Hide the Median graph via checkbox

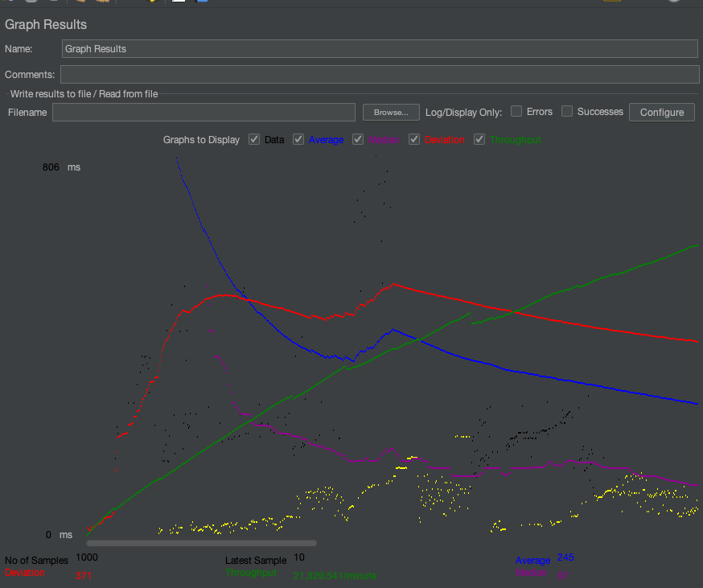tap(358, 139)
